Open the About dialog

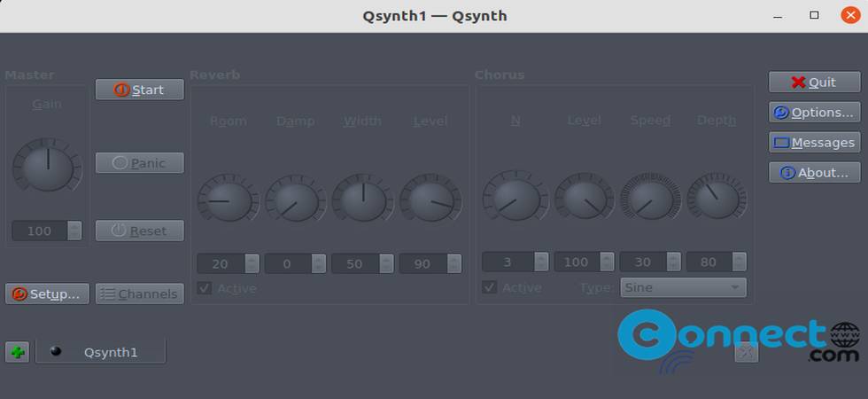(x=814, y=173)
